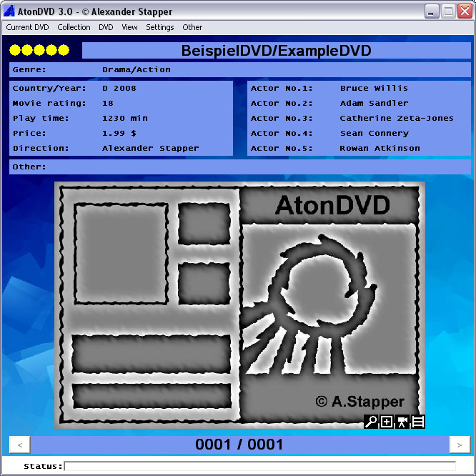This screenshot has width=476, height=476.
Task: Open the Other menu
Action: click(192, 27)
